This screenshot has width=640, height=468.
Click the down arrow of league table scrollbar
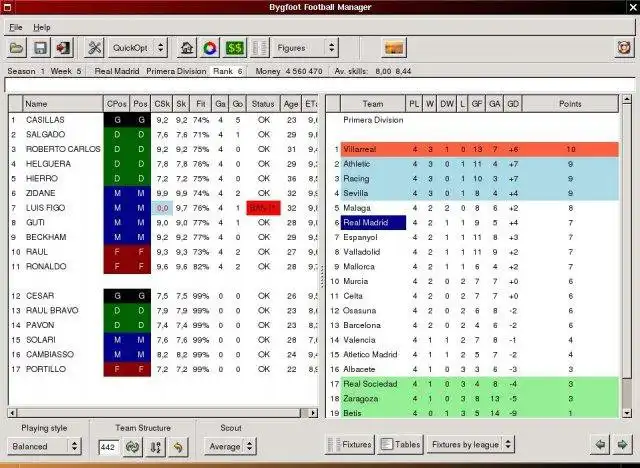[627, 413]
